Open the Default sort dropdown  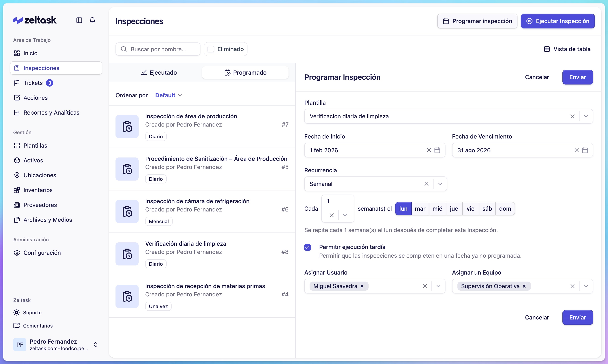[168, 95]
